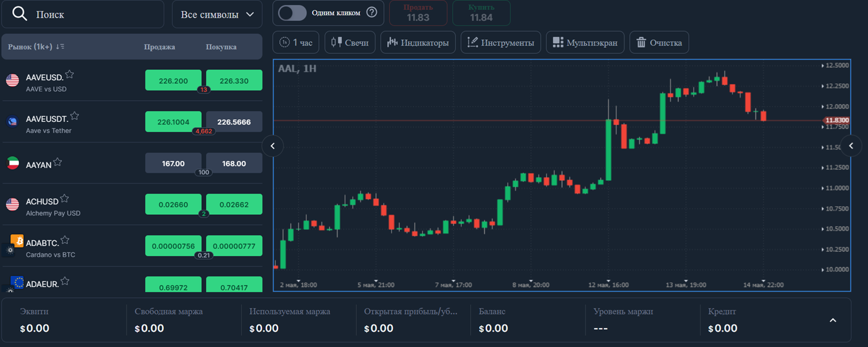The width and height of the screenshot is (868, 347).
Task: Expand the account summary panel chevron
Action: point(833,320)
